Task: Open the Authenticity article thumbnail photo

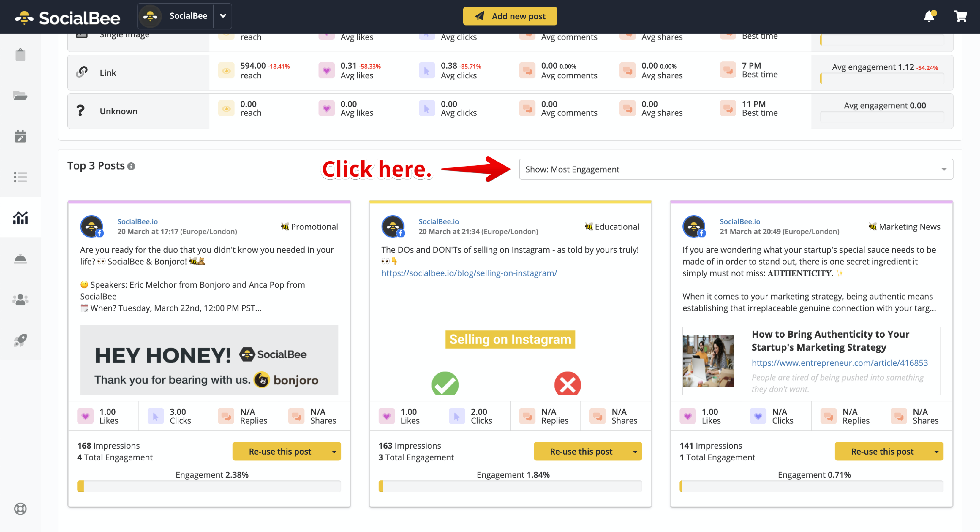Action: (708, 361)
